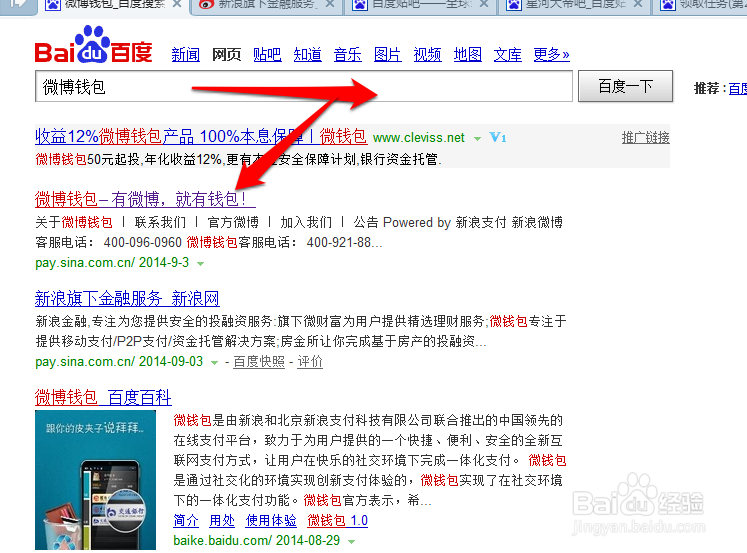Open the 微博钱包_百度百科 result

tap(103, 398)
